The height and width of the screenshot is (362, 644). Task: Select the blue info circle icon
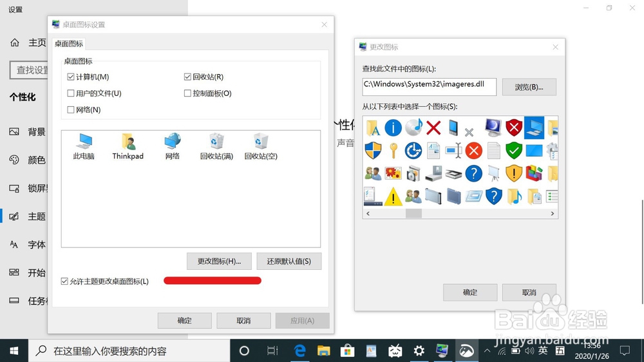[393, 128]
